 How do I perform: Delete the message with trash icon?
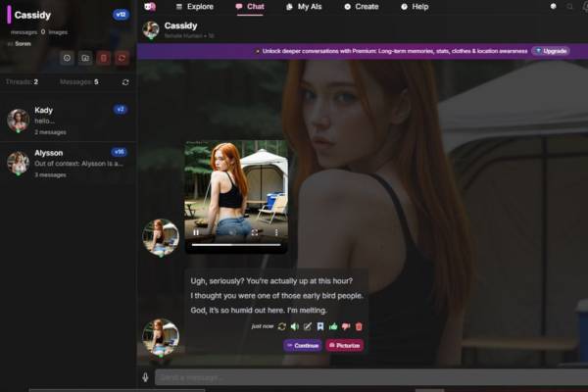[359, 326]
